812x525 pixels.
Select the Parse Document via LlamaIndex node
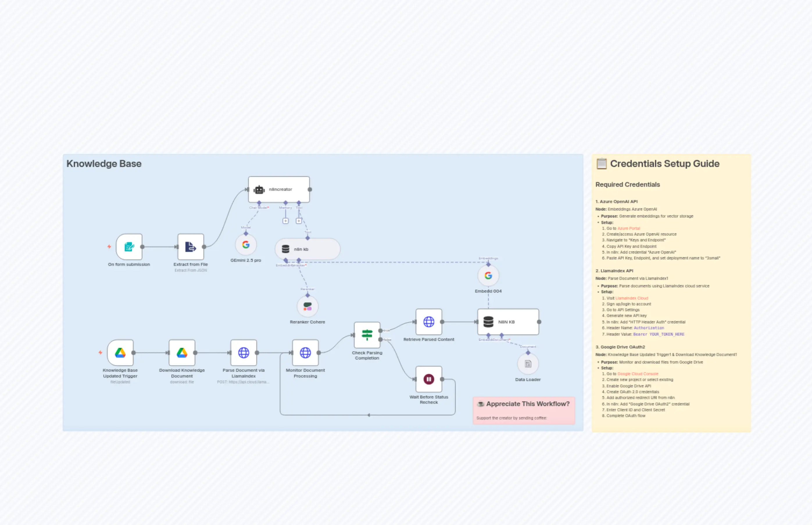pos(244,353)
